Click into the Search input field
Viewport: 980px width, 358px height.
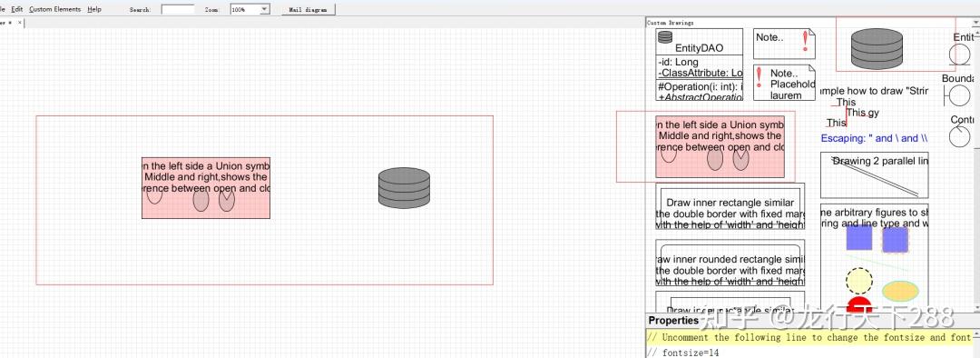click(178, 9)
